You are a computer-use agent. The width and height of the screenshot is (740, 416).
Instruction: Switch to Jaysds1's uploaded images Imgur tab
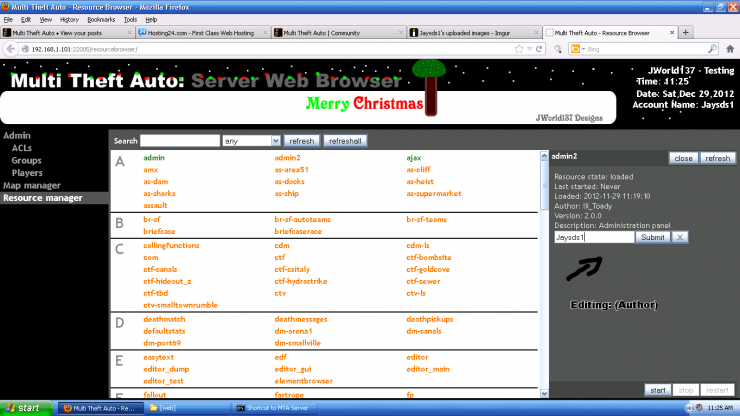tap(472, 33)
